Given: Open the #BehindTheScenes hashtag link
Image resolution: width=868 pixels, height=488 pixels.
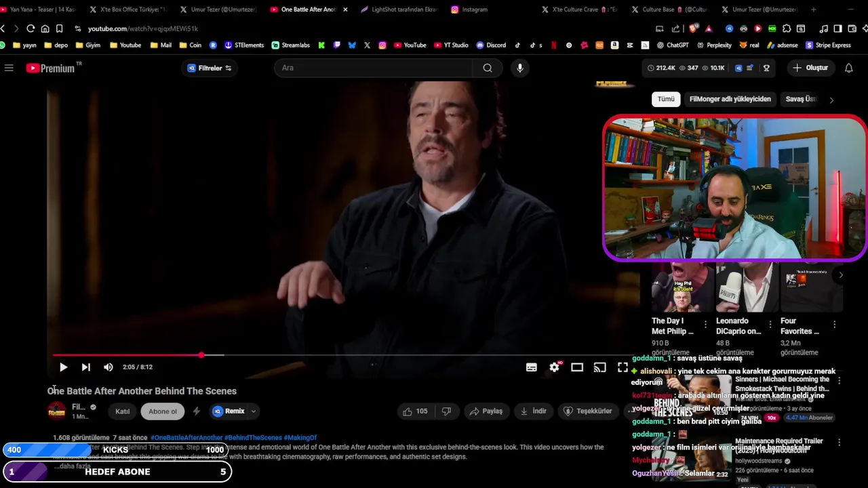Looking at the screenshot, I should pos(253,438).
